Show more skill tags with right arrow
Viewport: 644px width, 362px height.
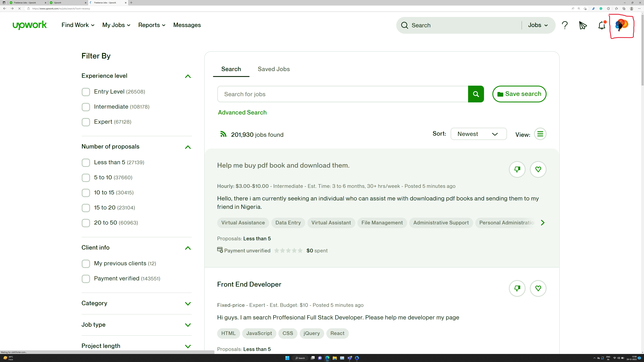coord(542,223)
